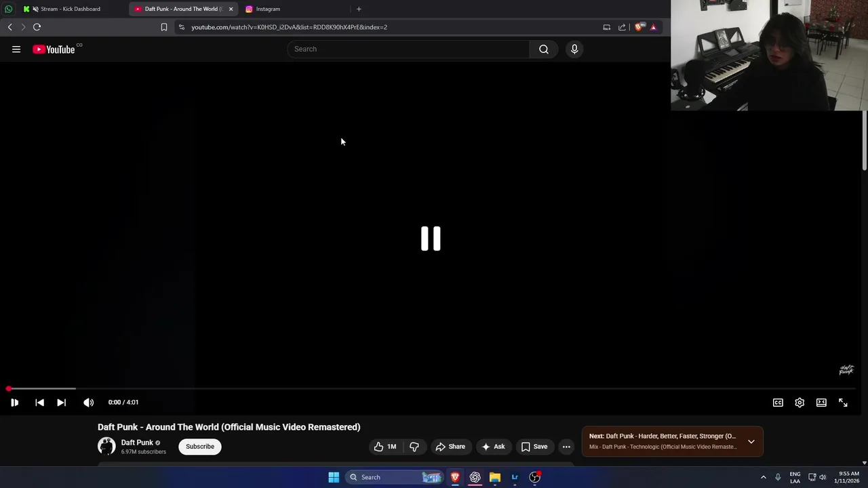Bookmark this page

[x=163, y=27]
